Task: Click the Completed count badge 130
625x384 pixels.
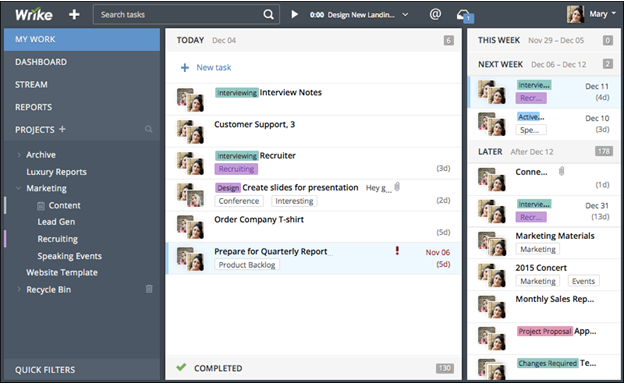Action: coord(444,368)
